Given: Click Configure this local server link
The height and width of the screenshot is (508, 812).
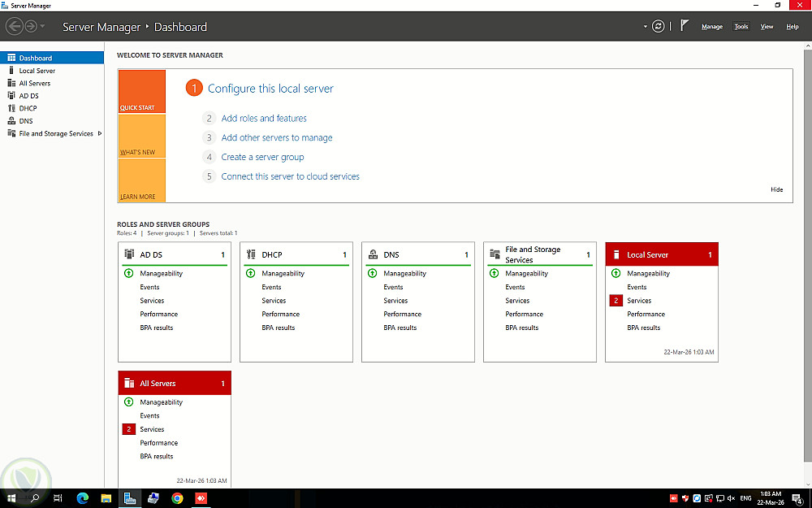Looking at the screenshot, I should pyautogui.click(x=270, y=89).
